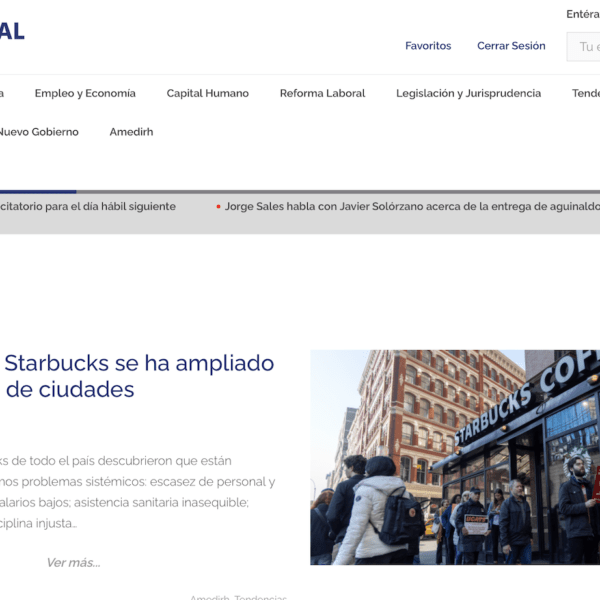Viewport: 600px width, 600px height.
Task: Open ticker headline ending 'día hábil siguiente'
Action: point(88,207)
